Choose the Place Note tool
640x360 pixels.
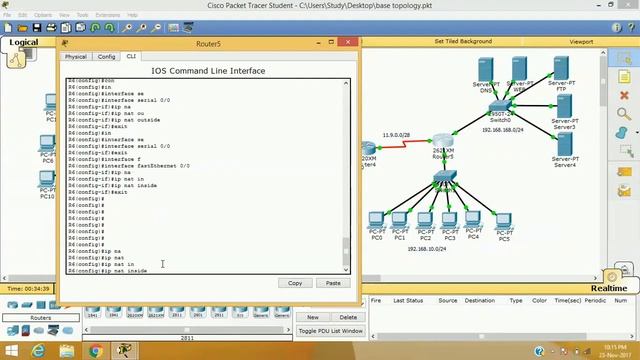click(624, 77)
